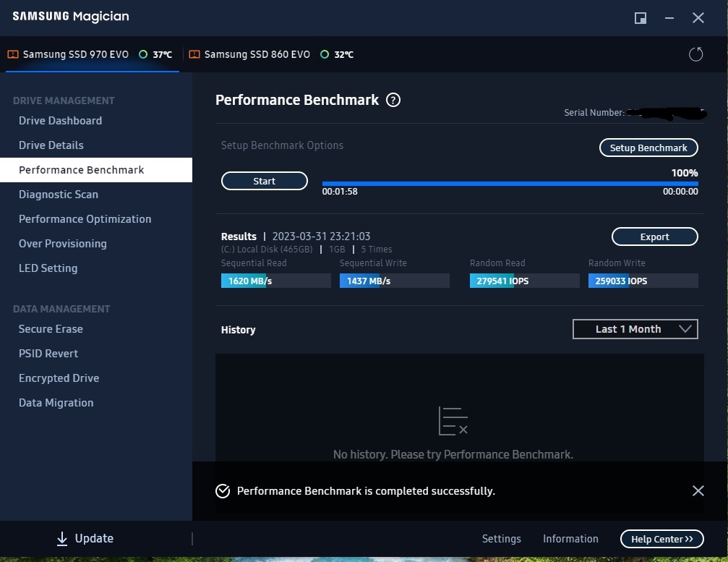Click the Random Read 279541 IOPS bar
This screenshot has height=562, width=728.
[x=525, y=281]
